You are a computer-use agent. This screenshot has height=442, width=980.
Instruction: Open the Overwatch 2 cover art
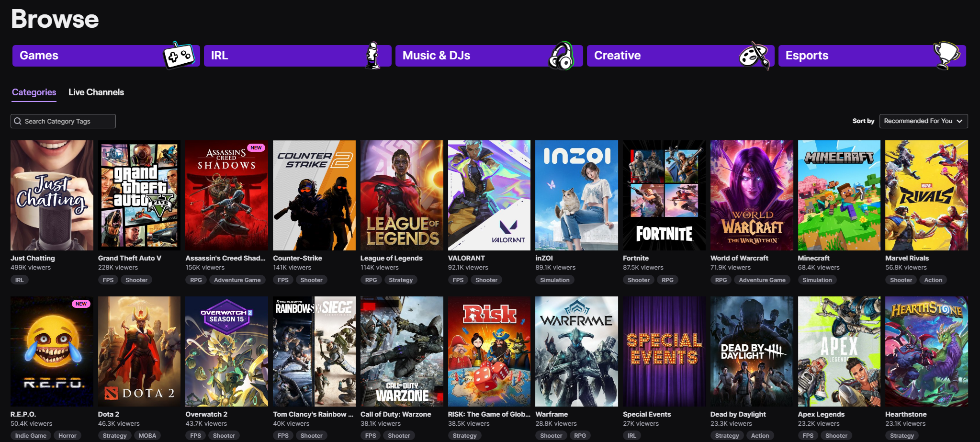[x=227, y=351]
